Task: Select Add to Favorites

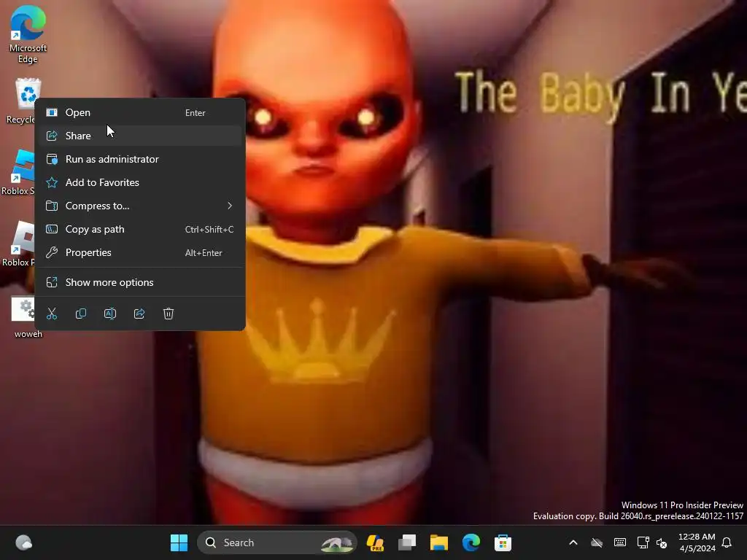Action: [140, 182]
